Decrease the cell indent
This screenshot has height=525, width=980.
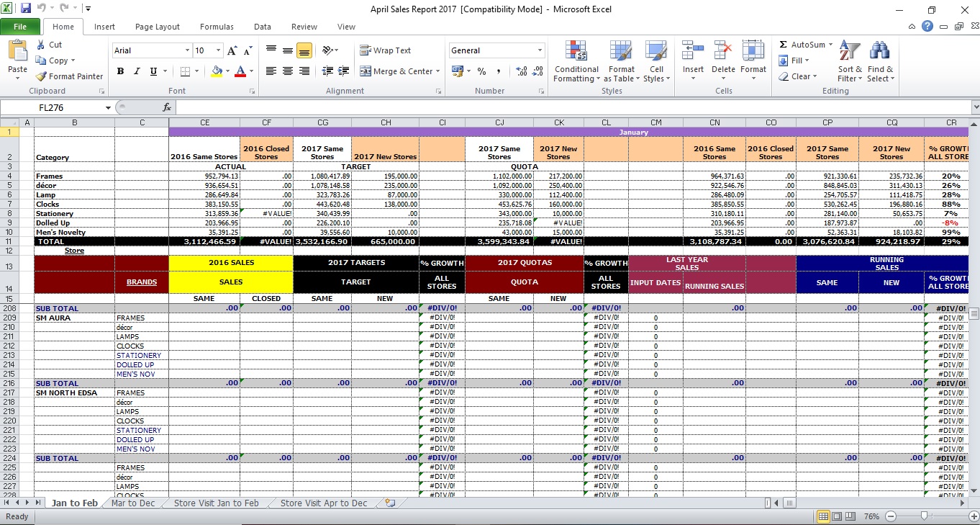click(327, 71)
